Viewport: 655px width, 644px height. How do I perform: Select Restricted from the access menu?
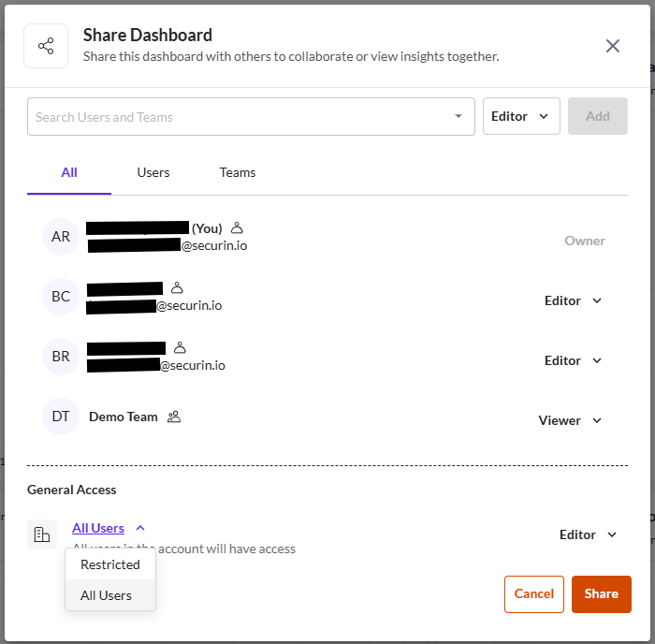pos(110,564)
